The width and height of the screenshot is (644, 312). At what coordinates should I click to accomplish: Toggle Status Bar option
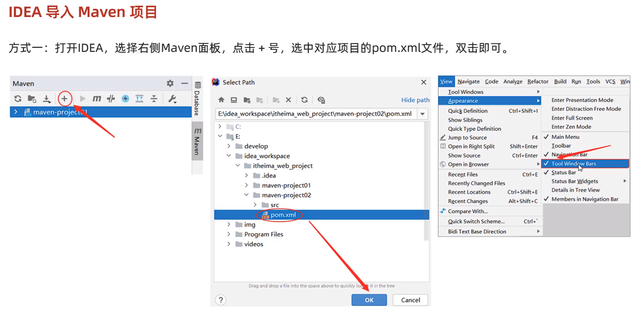[585, 172]
